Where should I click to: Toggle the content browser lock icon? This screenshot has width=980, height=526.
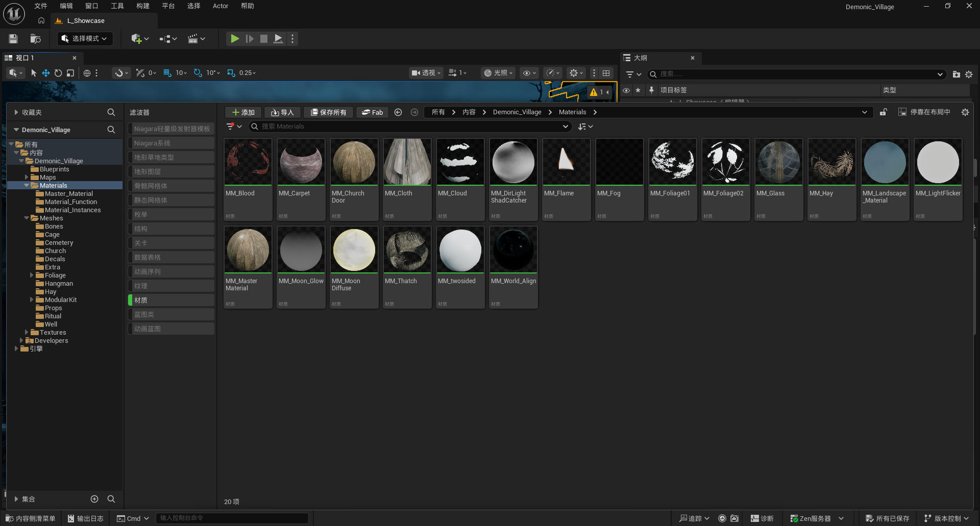click(883, 112)
